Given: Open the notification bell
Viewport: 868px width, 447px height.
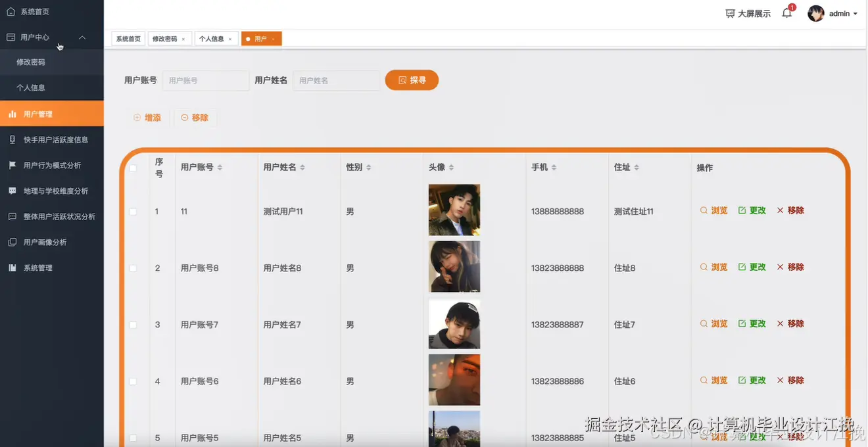Looking at the screenshot, I should 786,13.
